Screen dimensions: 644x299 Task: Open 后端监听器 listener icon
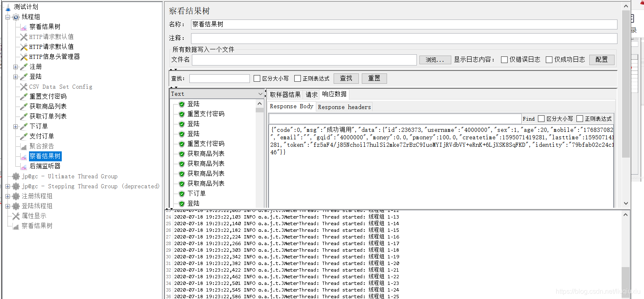pyautogui.click(x=24, y=166)
